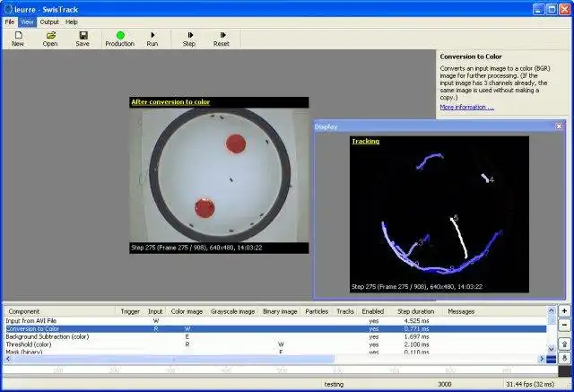The height and width of the screenshot is (392, 574).
Task: Click the component list scroll-down arrow
Action: 552,349
